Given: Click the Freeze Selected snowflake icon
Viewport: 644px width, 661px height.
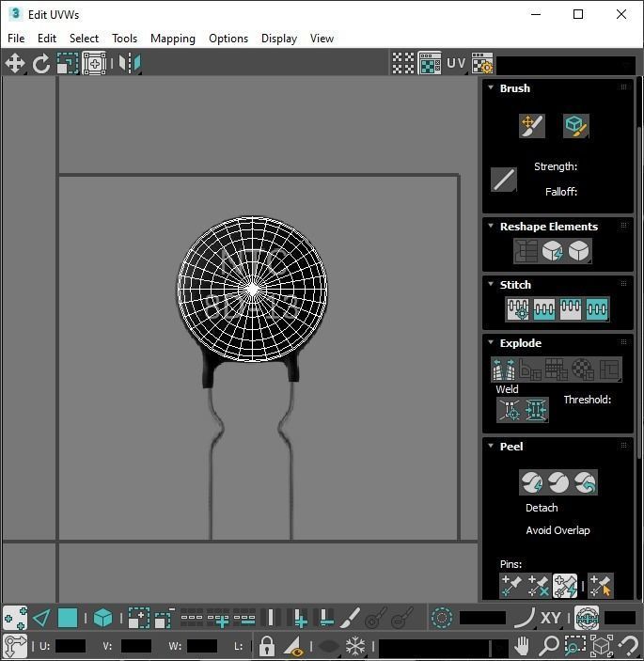Looking at the screenshot, I should click(x=355, y=646).
